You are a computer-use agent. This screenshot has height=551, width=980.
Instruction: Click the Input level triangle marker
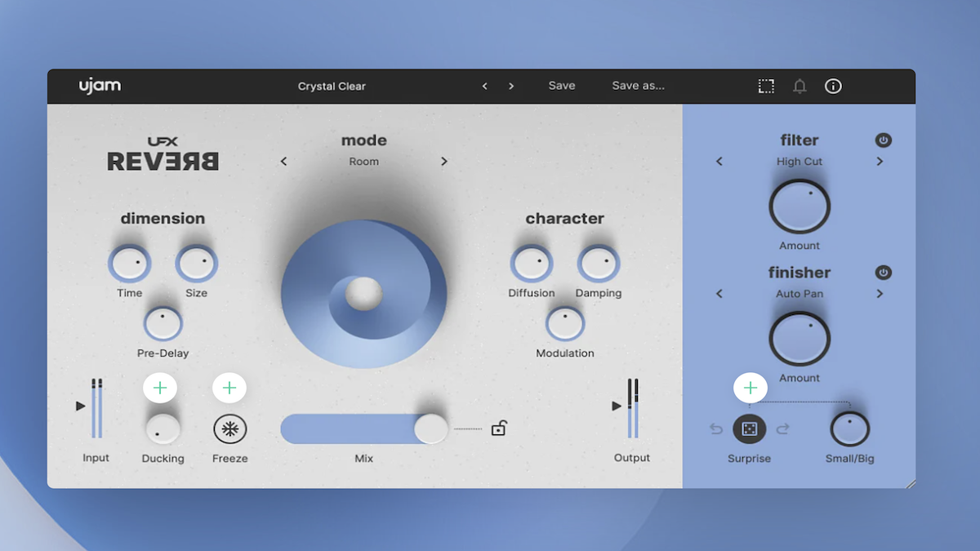click(80, 406)
